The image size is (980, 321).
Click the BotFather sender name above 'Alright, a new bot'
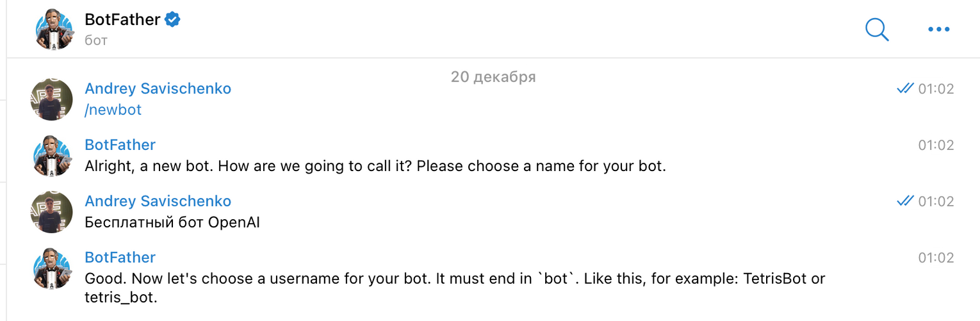click(x=120, y=145)
